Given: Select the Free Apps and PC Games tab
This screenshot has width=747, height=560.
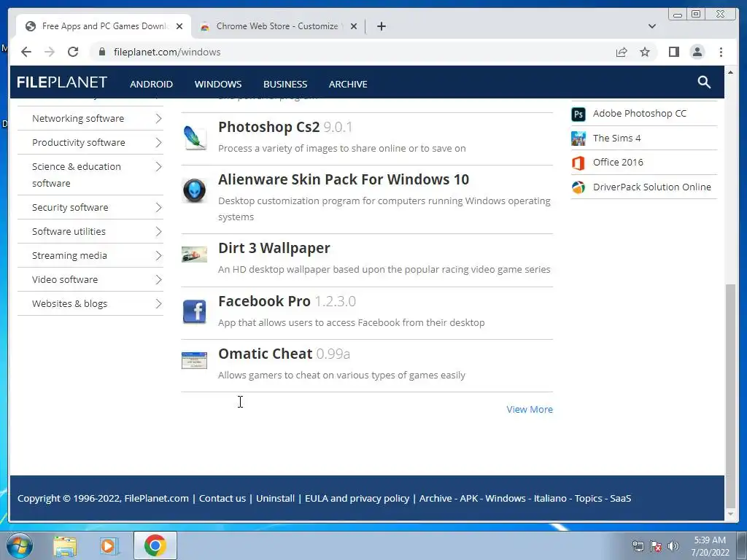Looking at the screenshot, I should (104, 26).
